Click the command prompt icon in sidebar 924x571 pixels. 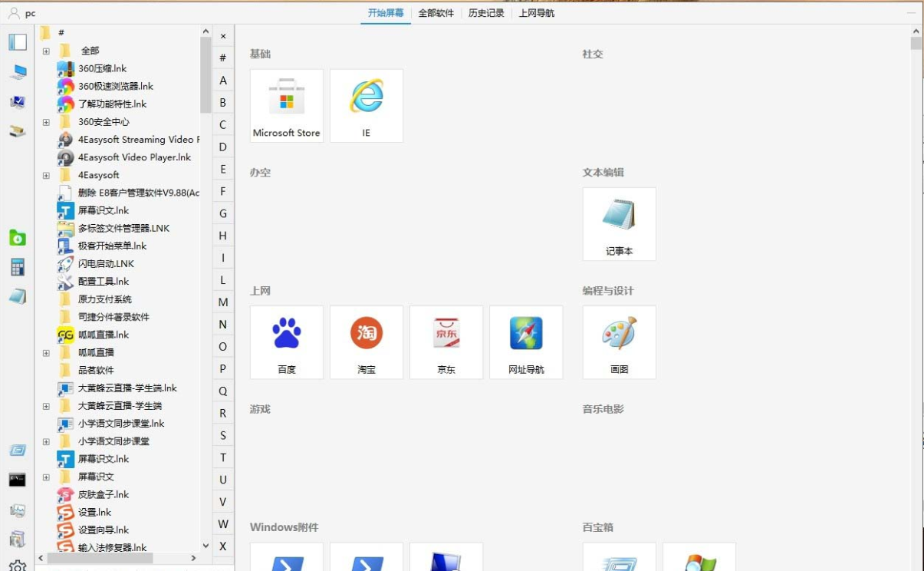pyautogui.click(x=17, y=481)
